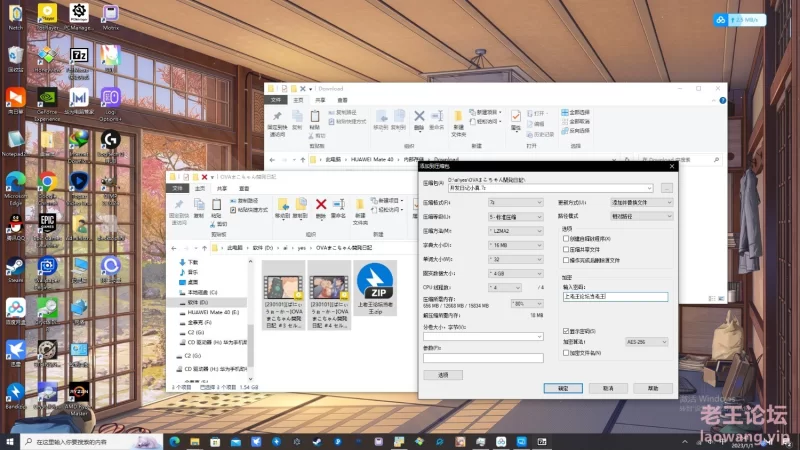This screenshot has width=800, height=450.
Task: Click the New folder icon in OVA folder ribbon
Action: (360, 205)
